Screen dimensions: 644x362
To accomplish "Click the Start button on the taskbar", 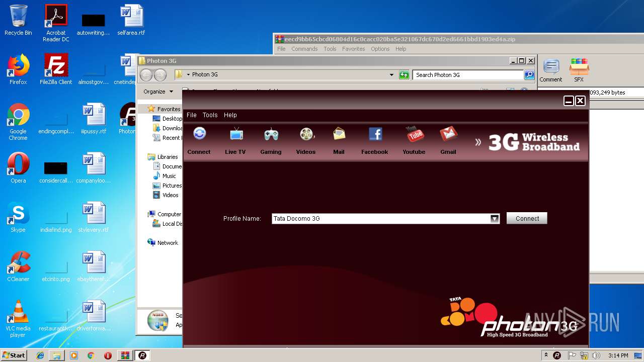I will [x=14, y=355].
